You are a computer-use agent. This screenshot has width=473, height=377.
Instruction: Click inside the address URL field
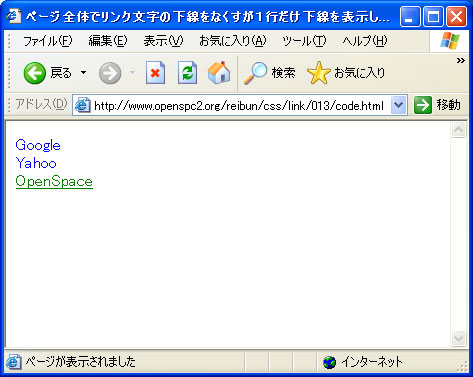pos(239,106)
